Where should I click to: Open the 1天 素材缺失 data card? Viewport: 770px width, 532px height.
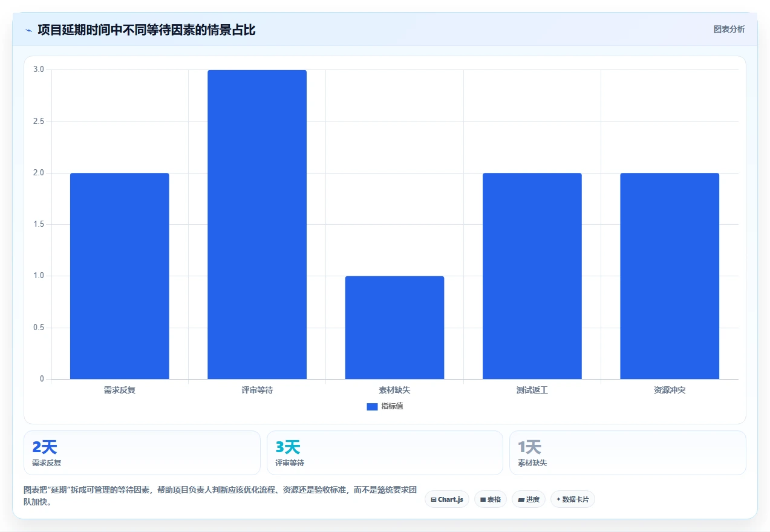pos(628,453)
